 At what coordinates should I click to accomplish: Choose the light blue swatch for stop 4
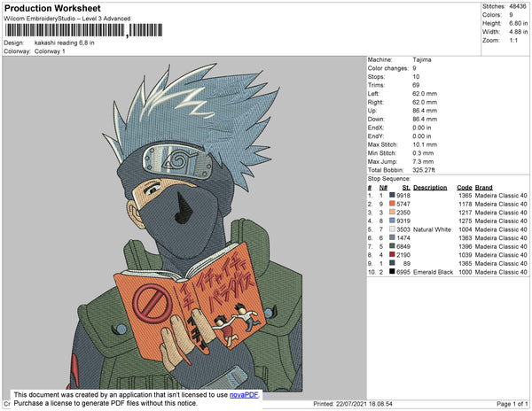coord(392,221)
